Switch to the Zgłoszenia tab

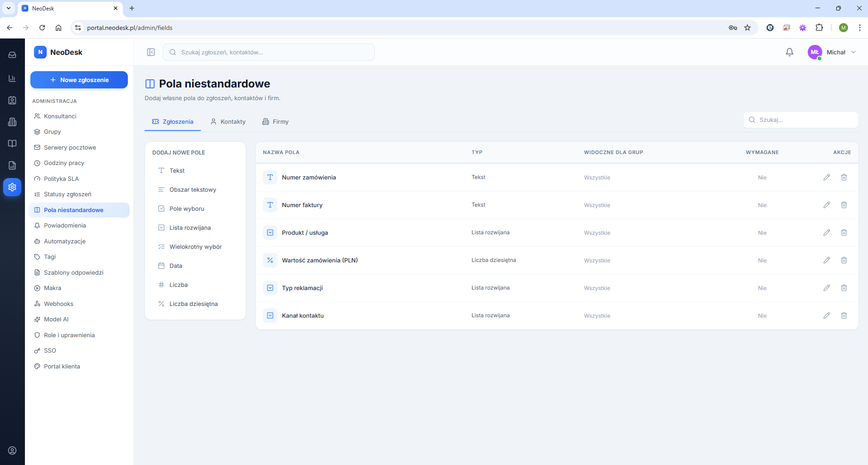(173, 121)
